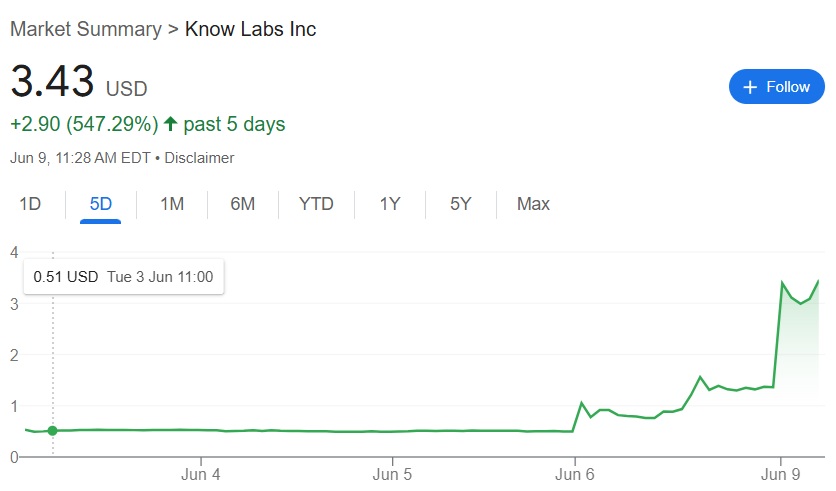Open the Market Summary breadcrumb link
836x491 pixels.
click(86, 29)
